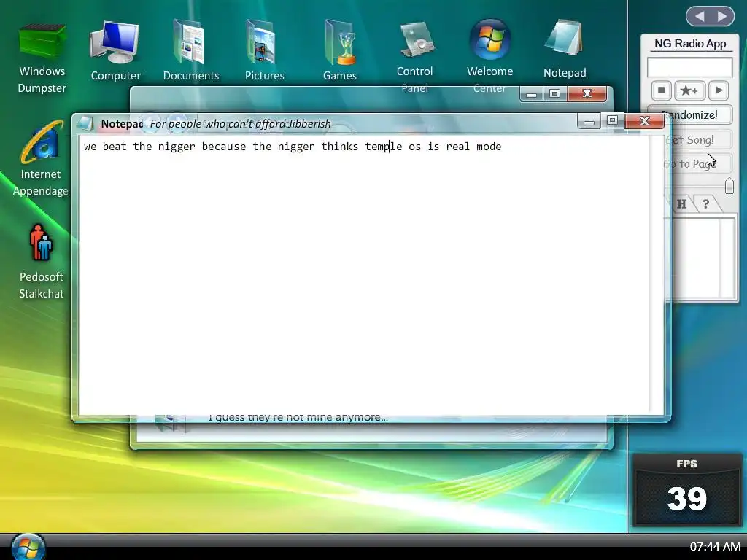
Task: Click the Go to Page button
Action: pyautogui.click(x=698, y=163)
